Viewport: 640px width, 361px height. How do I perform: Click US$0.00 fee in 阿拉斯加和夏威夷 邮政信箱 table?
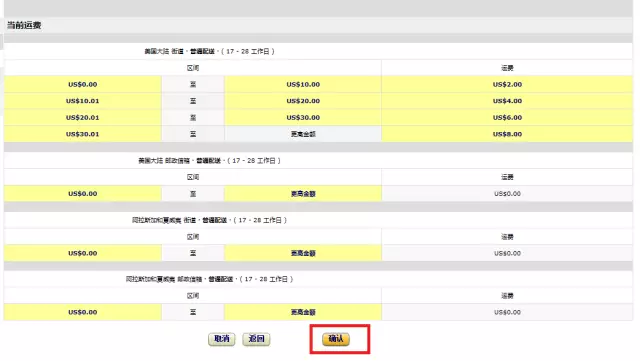tap(507, 312)
